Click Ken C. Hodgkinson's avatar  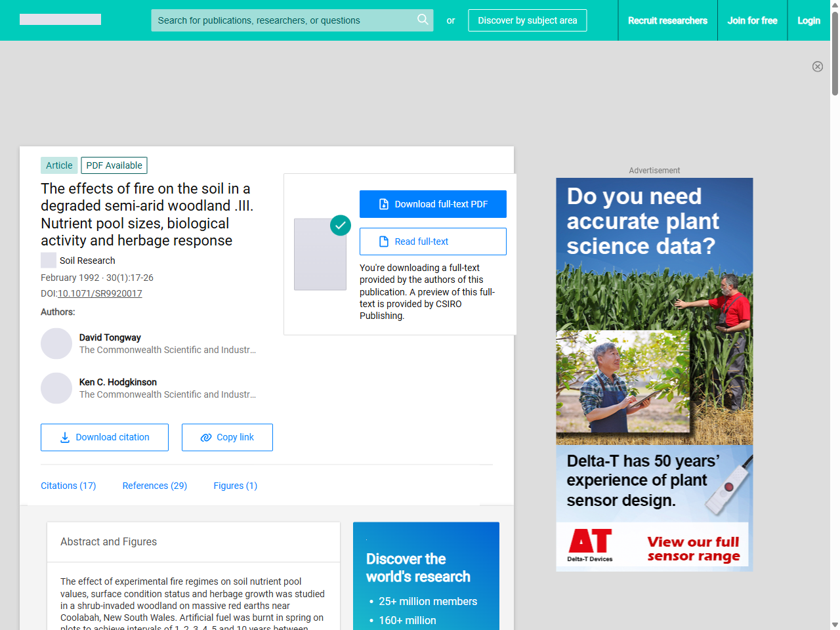pyautogui.click(x=56, y=388)
